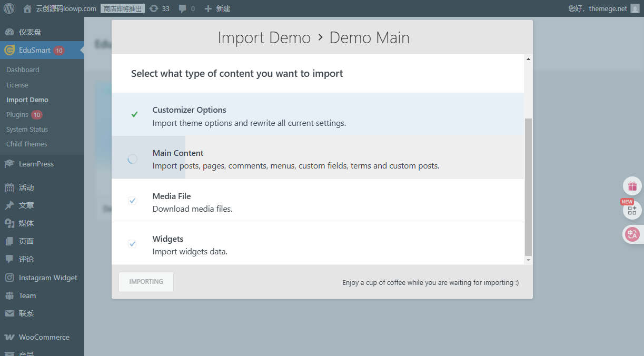This screenshot has width=644, height=356.
Task: Click the 商店即将推出 badge
Action: point(123,8)
